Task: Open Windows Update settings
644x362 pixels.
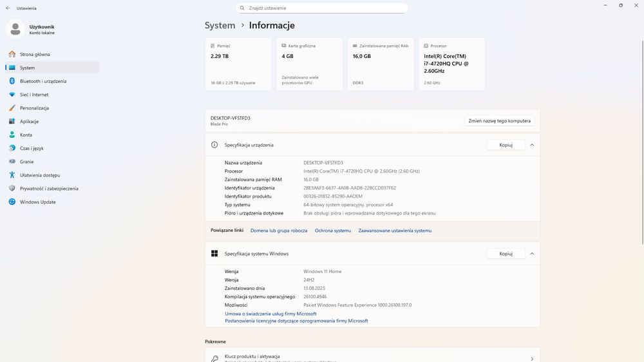Action: coord(37,202)
